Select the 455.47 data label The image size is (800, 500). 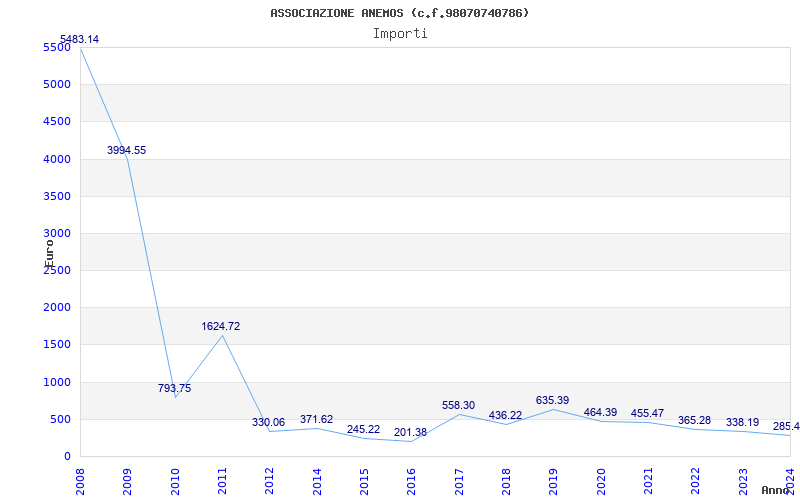coord(647,413)
